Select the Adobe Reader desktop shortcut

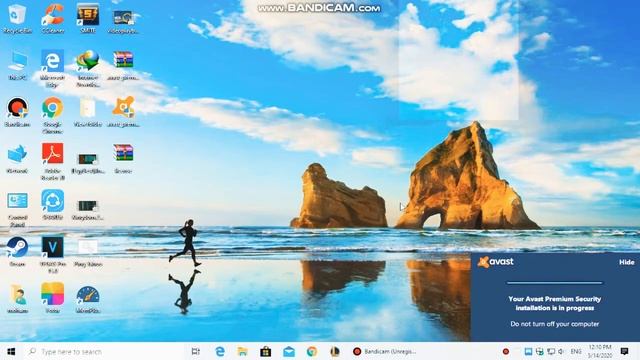tap(53, 161)
